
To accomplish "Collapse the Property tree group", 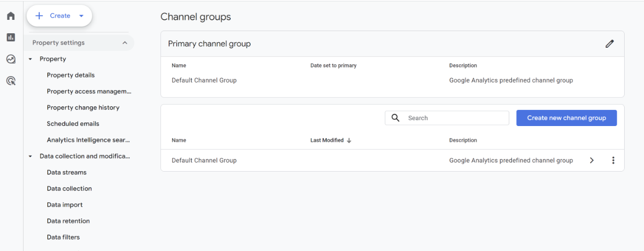I will click(x=31, y=59).
